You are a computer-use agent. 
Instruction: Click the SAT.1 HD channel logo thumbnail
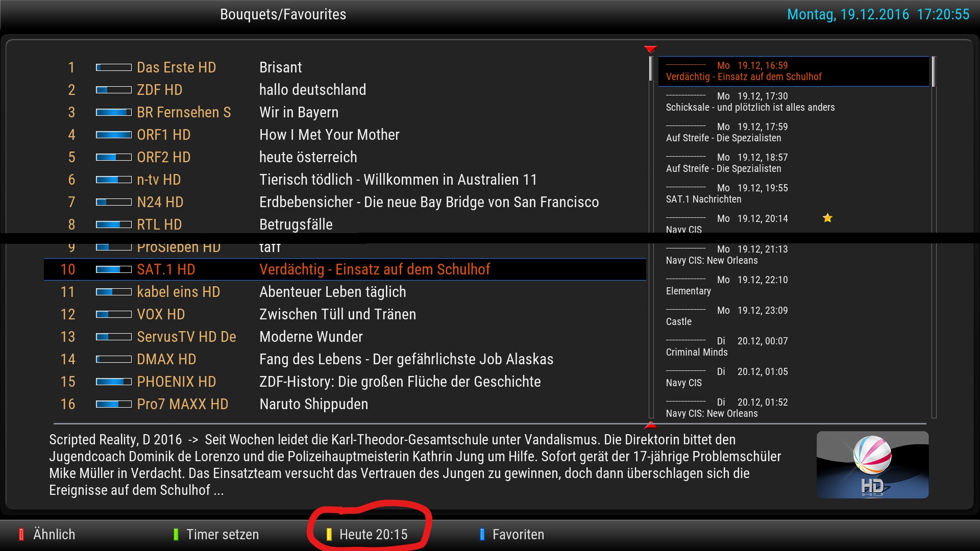872,465
